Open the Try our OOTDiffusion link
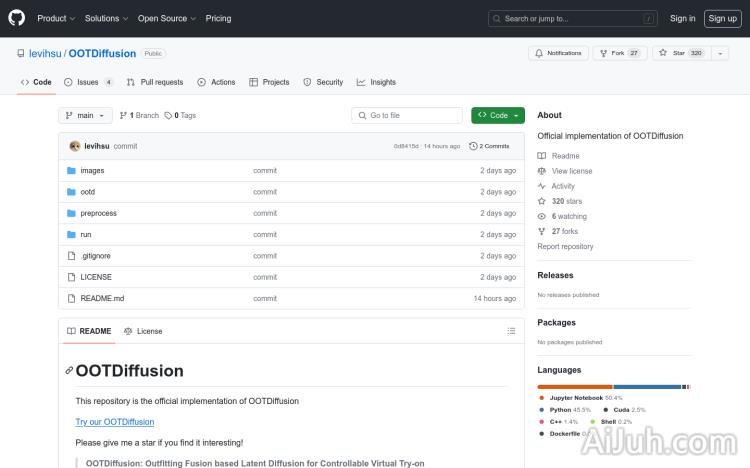 pos(115,422)
